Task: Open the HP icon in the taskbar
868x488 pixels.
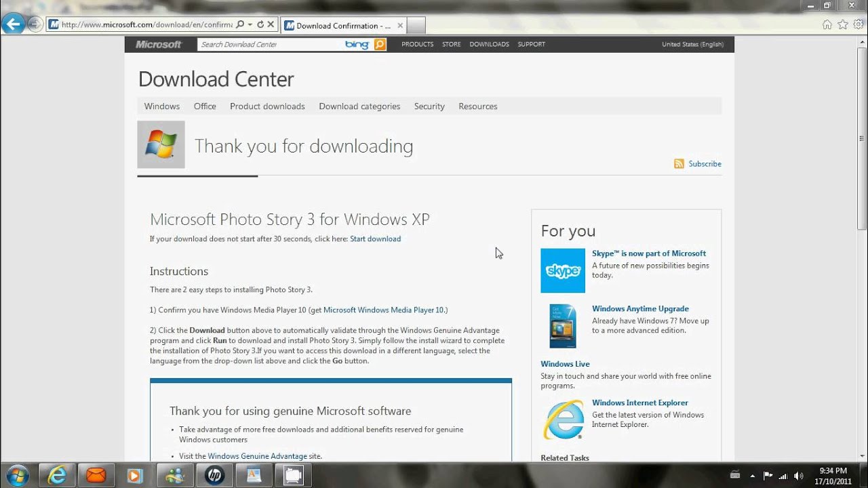Action: click(x=214, y=476)
